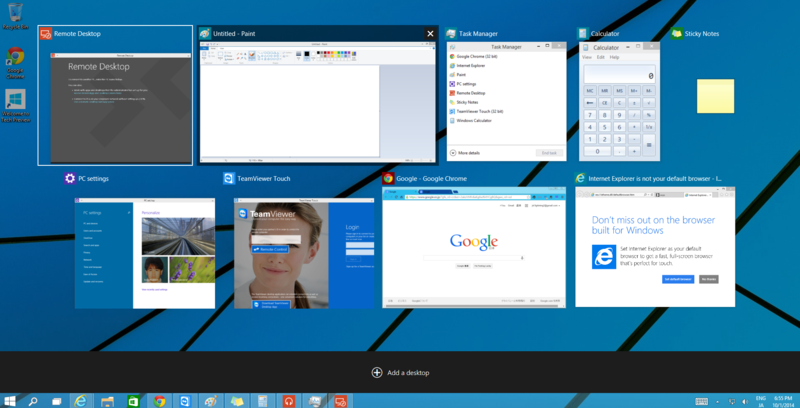Click the Paint palette taskbar icon
The height and width of the screenshot is (408, 800).
click(211, 401)
